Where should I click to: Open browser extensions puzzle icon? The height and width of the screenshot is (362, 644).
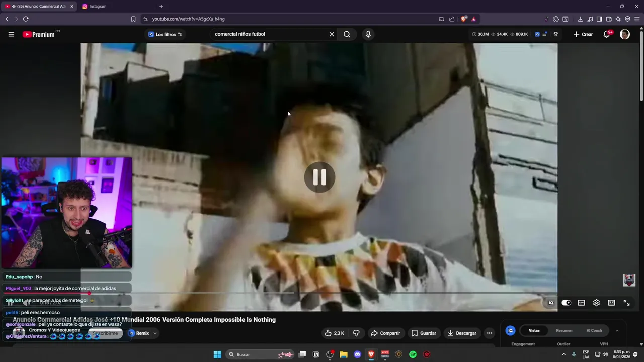556,19
